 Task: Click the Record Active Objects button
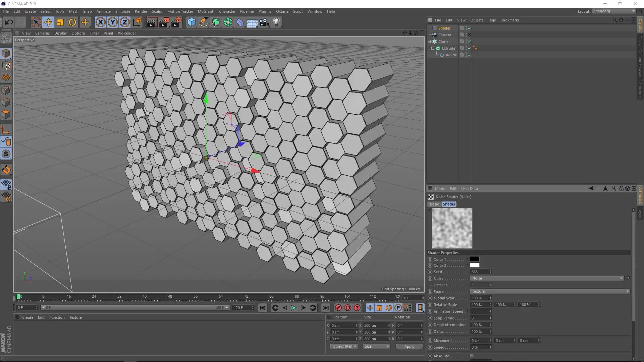(x=338, y=308)
